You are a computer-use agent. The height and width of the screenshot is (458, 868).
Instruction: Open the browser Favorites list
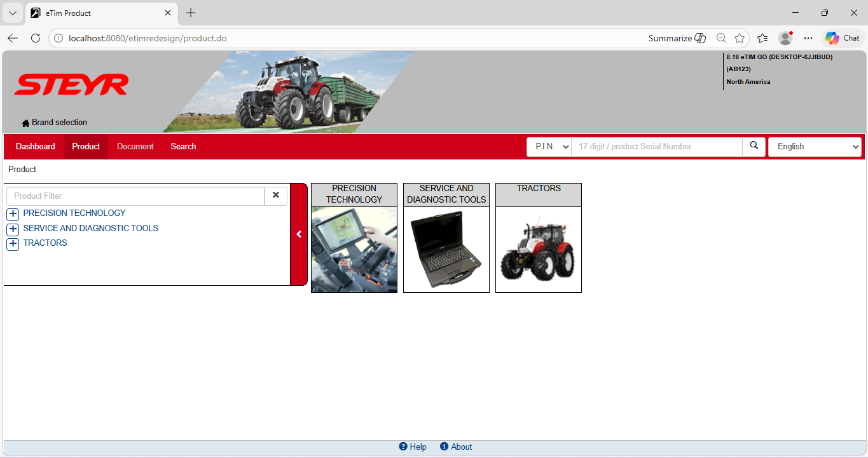(762, 38)
